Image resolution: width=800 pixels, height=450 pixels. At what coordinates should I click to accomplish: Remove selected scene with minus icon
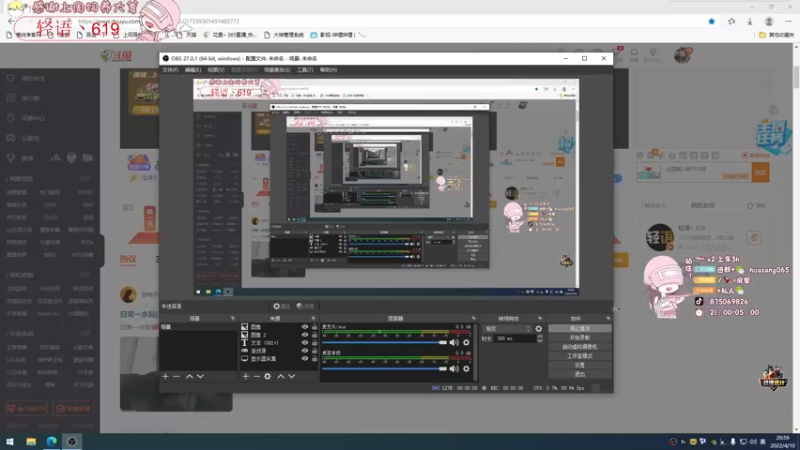[177, 377]
